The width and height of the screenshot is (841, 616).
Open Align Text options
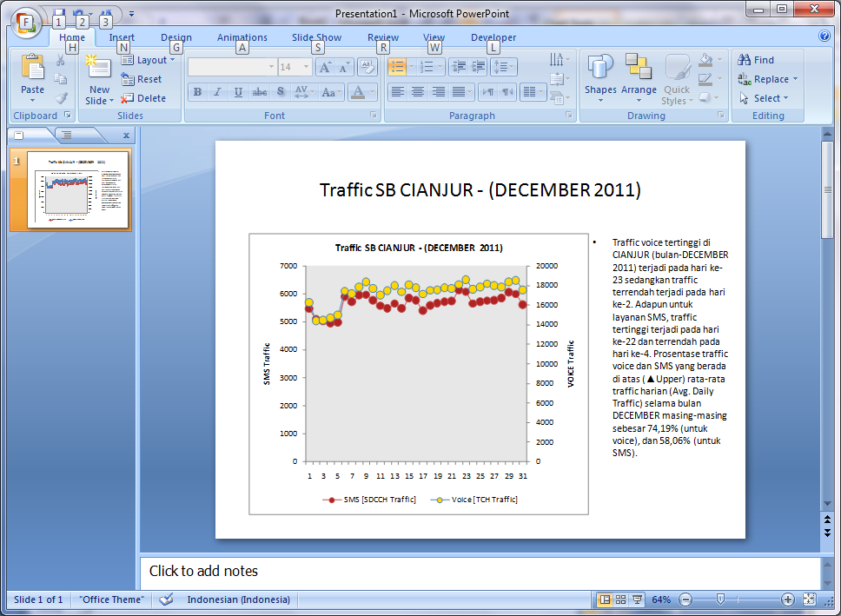(x=560, y=79)
